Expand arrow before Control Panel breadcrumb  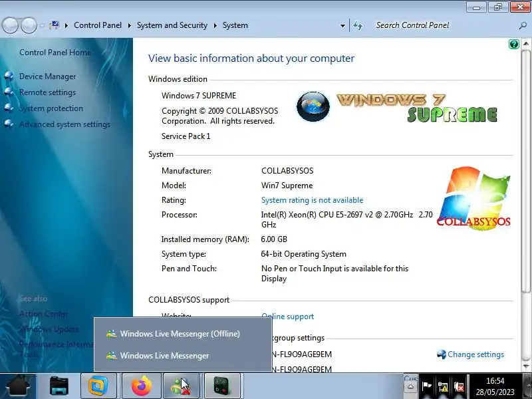(66, 25)
